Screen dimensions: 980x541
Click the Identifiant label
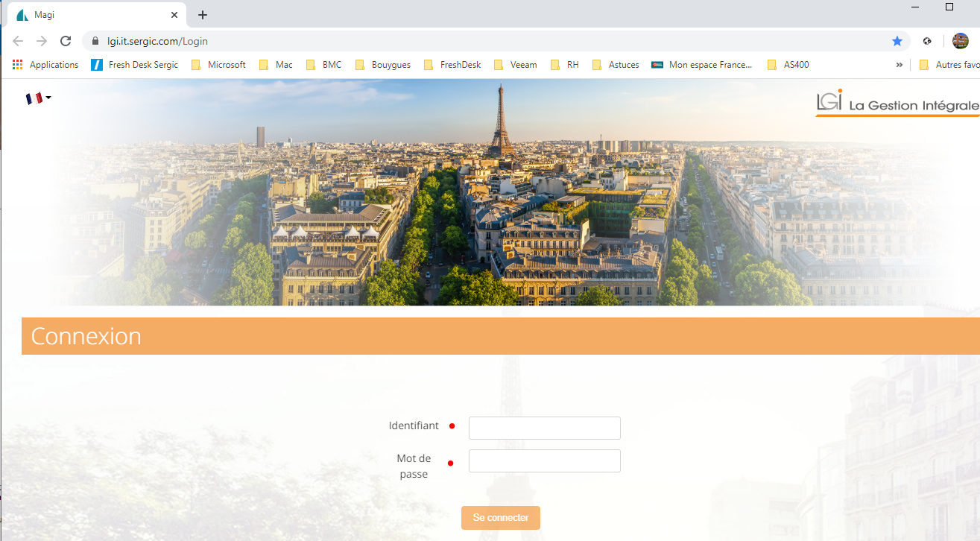pos(414,425)
